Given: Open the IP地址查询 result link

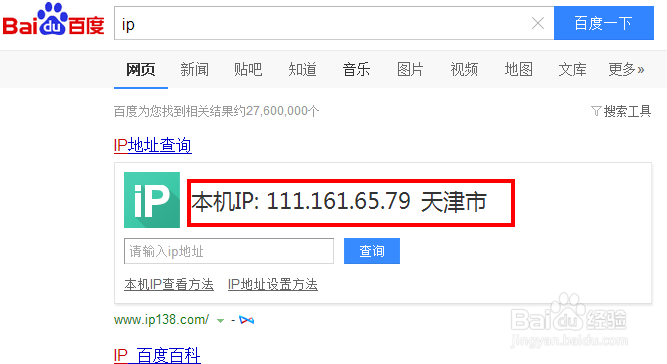Looking at the screenshot, I should click(x=153, y=145).
